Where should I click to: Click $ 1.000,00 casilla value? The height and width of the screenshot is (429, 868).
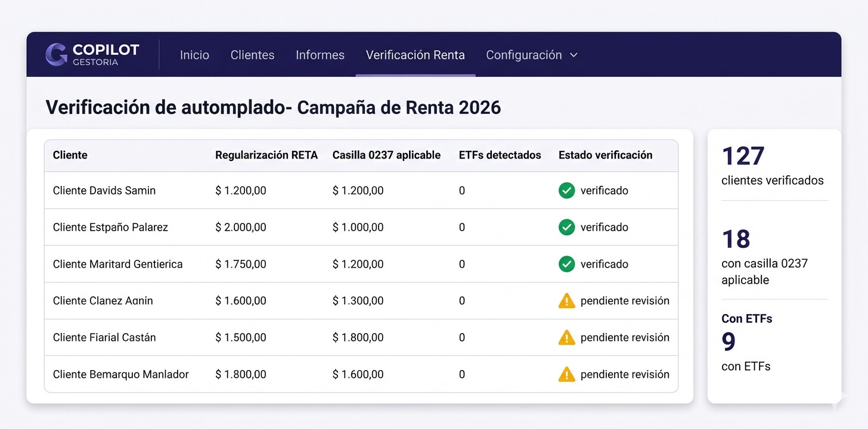pyautogui.click(x=358, y=227)
